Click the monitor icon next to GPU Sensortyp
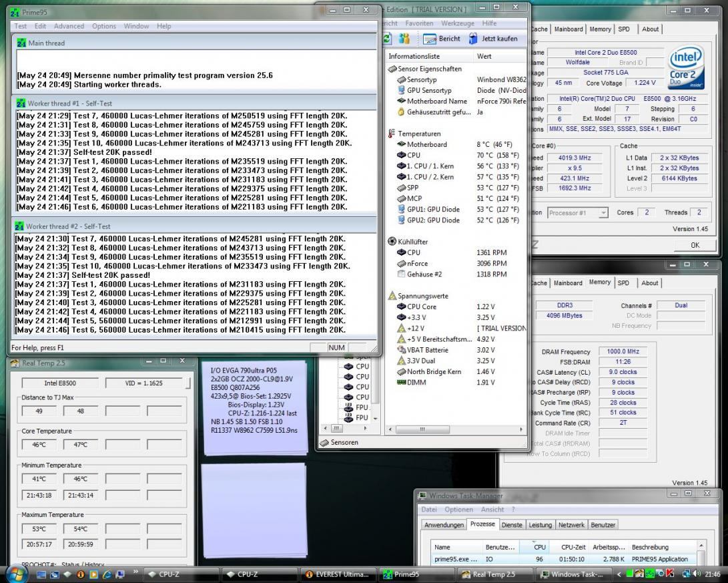 [402, 91]
